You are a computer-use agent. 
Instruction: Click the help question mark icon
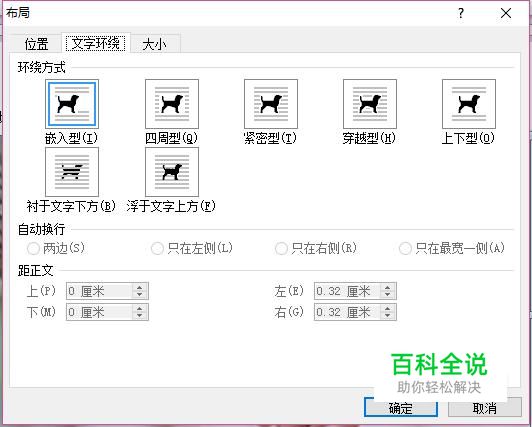tap(460, 14)
